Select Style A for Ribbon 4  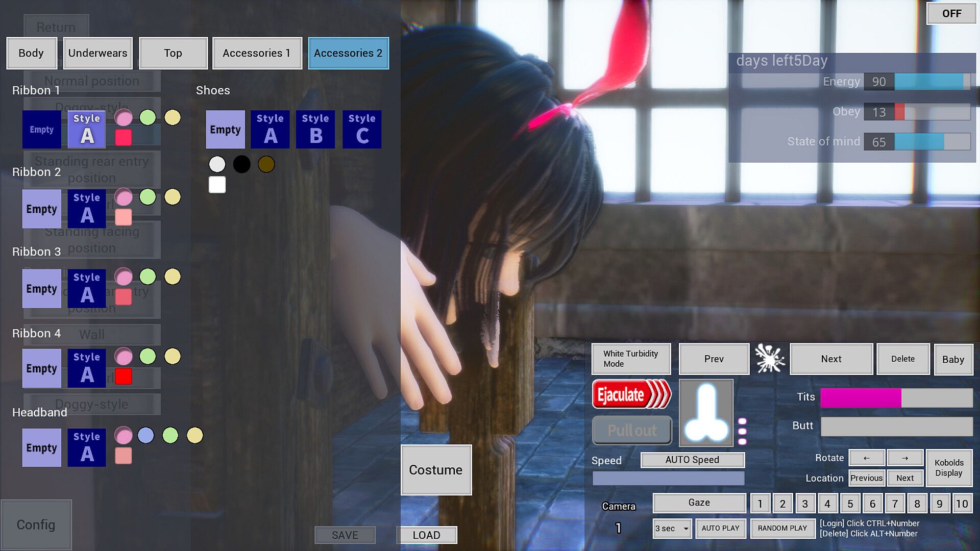pos(87,368)
